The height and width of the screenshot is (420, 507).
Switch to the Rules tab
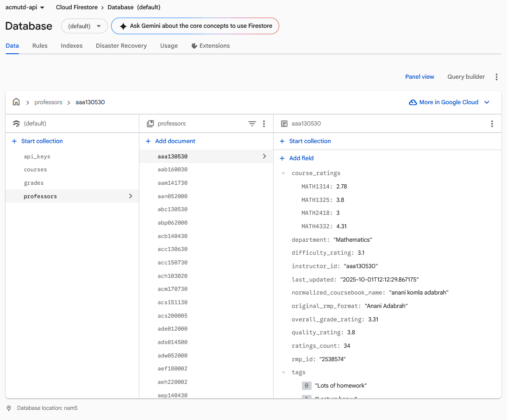40,46
